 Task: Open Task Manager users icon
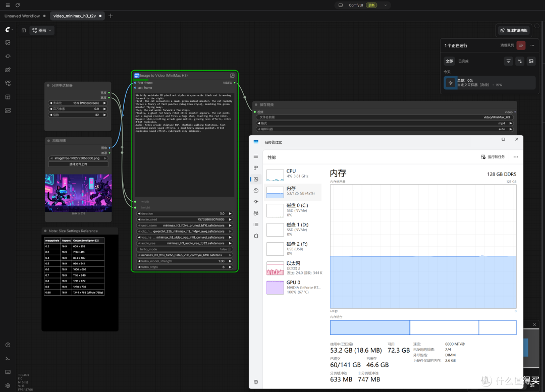point(256,213)
